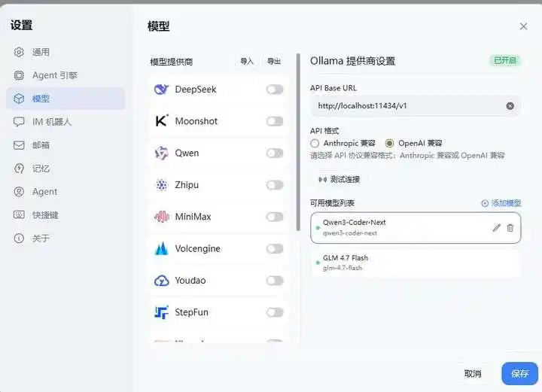Viewport: 542px width, 392px height.
Task: Go to IM 机器人 settings
Action: (65, 122)
